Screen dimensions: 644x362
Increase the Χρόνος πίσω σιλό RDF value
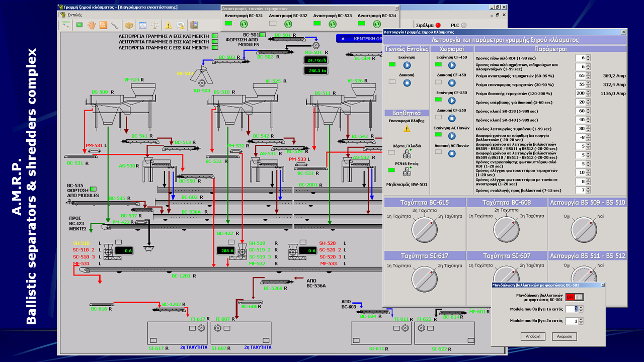coord(588,56)
